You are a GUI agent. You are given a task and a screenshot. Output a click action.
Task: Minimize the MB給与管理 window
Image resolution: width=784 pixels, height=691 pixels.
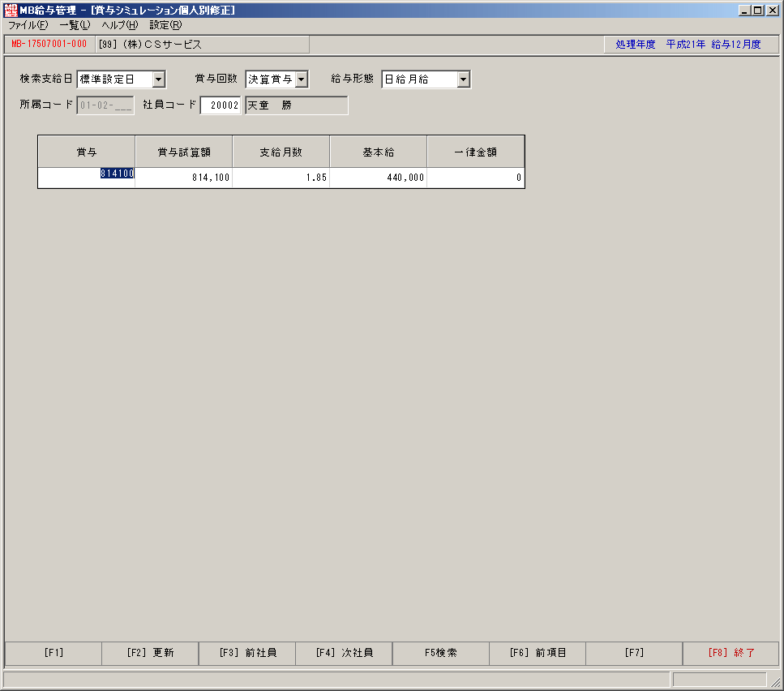click(x=745, y=10)
